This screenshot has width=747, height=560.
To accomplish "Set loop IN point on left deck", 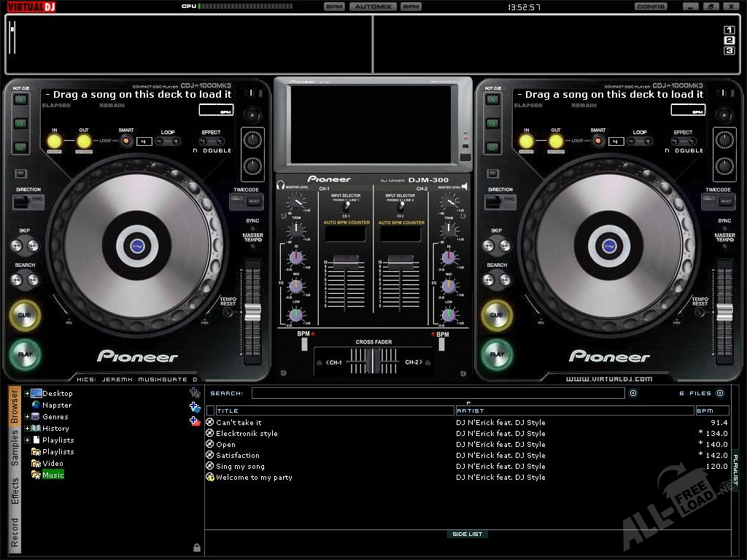I will [x=54, y=141].
